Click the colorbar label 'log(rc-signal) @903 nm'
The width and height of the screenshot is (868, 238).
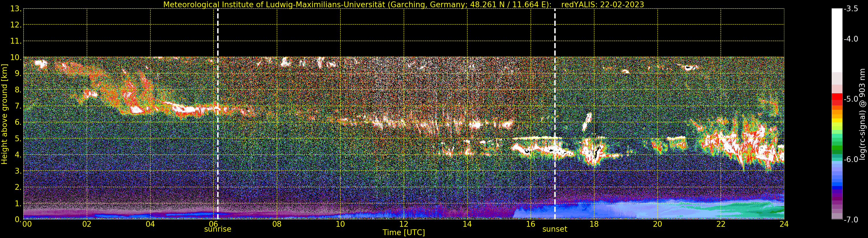(x=863, y=114)
